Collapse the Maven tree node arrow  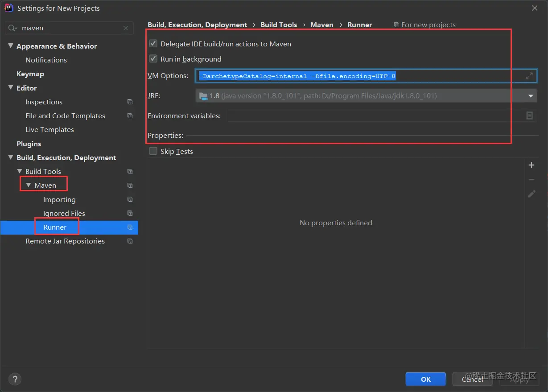pyautogui.click(x=29, y=185)
